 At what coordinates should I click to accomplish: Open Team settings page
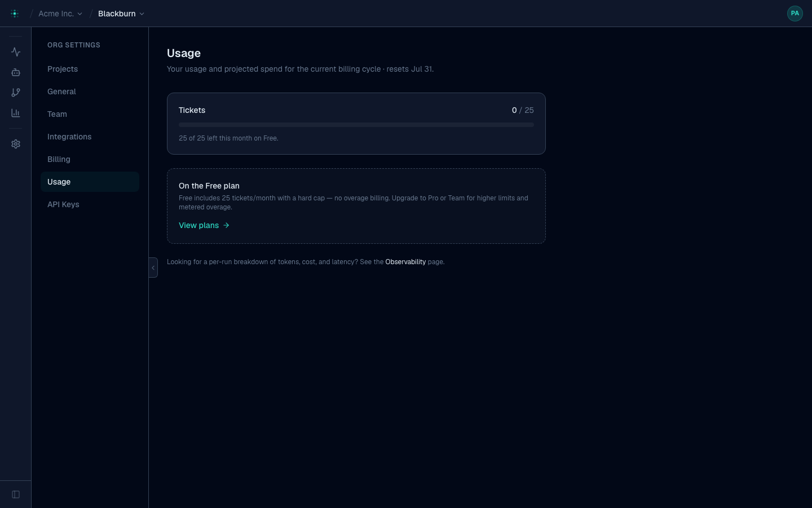[90, 114]
